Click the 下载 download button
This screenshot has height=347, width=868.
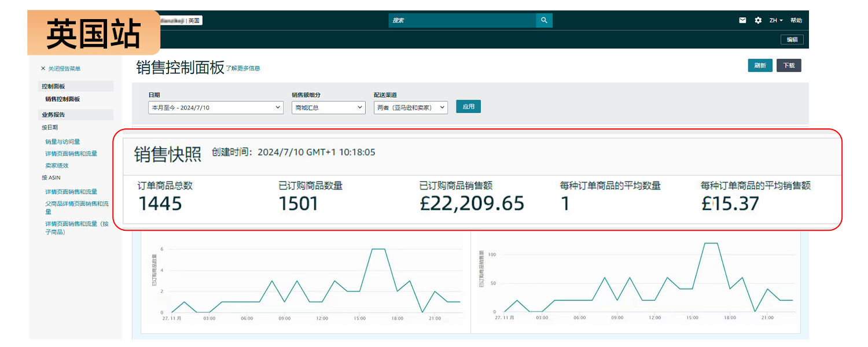click(x=790, y=65)
